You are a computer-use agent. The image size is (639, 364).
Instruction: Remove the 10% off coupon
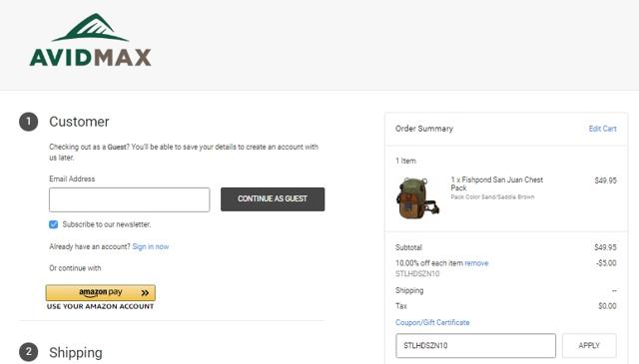click(x=476, y=263)
